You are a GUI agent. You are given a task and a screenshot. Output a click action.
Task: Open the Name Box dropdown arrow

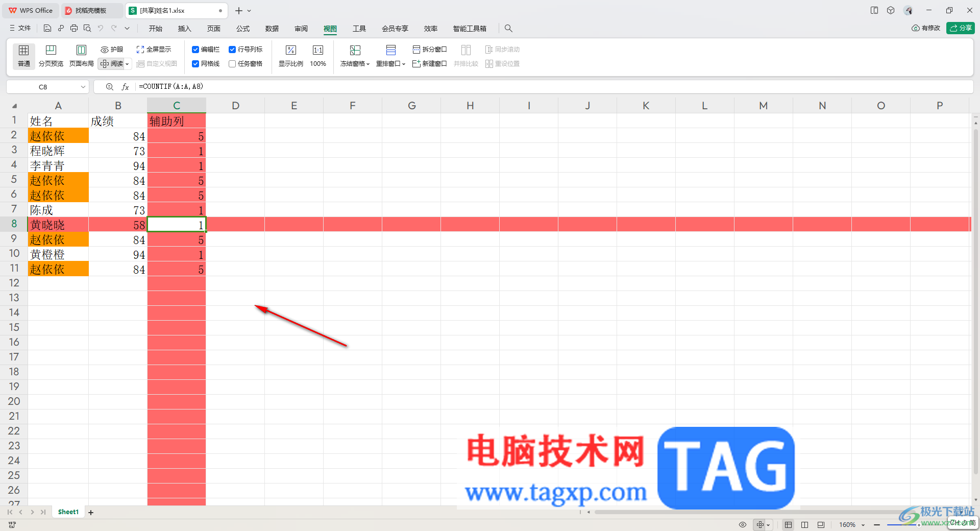click(x=83, y=87)
